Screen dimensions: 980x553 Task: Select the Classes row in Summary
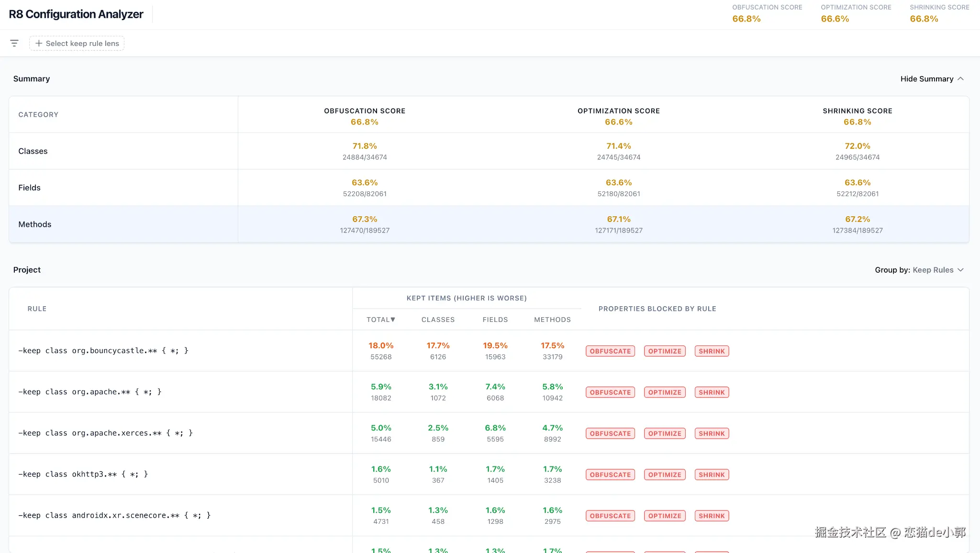point(489,151)
